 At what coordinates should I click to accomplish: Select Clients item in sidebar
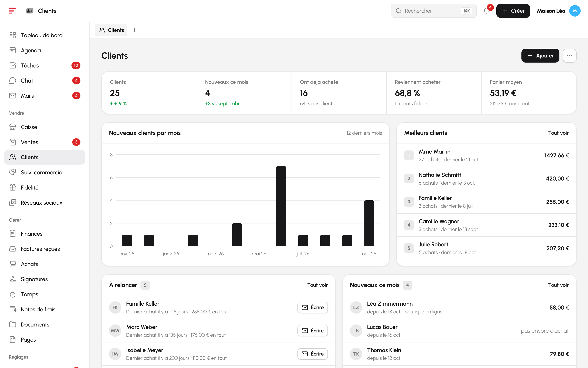click(x=45, y=157)
